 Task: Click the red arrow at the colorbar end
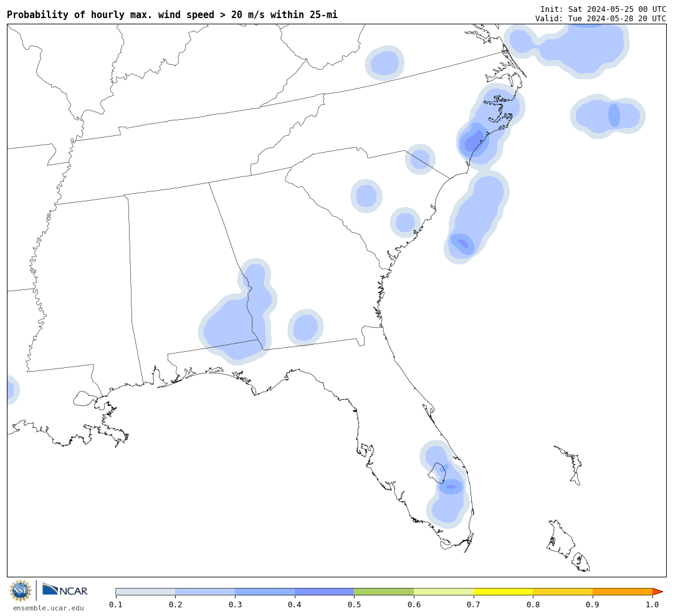657,592
